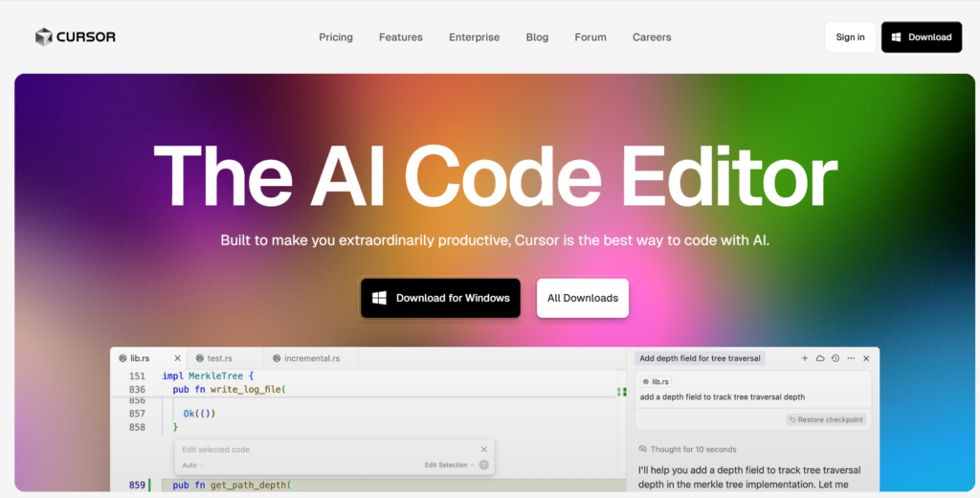Select the Add depth field chat tab

pyautogui.click(x=700, y=358)
